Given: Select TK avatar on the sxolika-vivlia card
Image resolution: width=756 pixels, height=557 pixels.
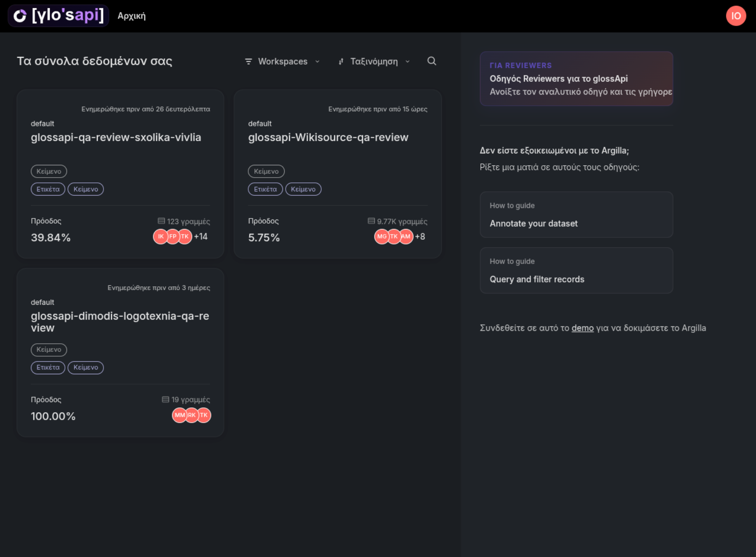Looking at the screenshot, I should coord(185,236).
